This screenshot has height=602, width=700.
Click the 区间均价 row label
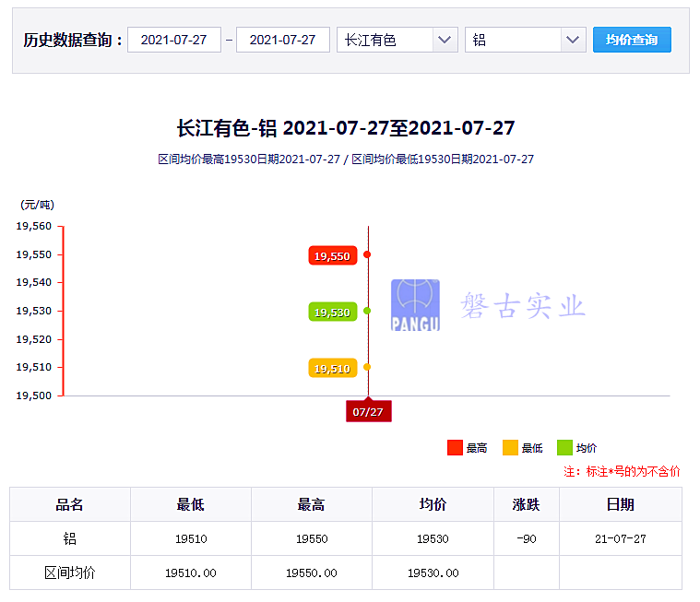coord(70,572)
